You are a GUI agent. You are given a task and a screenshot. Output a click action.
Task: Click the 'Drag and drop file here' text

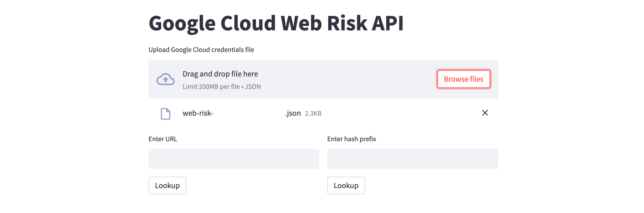tap(220, 74)
